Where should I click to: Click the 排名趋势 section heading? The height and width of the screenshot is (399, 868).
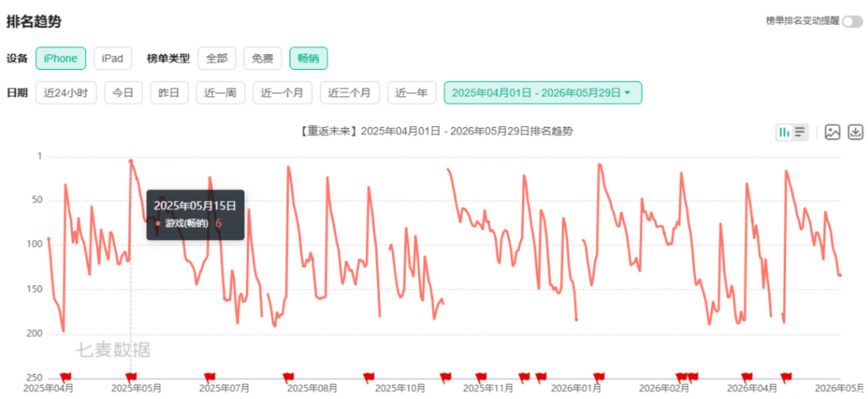pyautogui.click(x=34, y=22)
